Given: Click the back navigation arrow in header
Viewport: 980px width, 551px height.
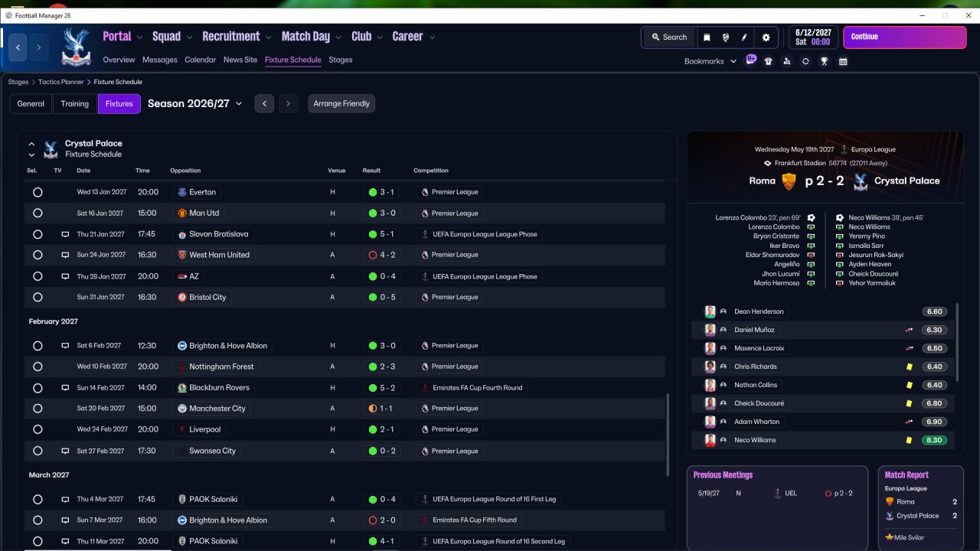Looking at the screenshot, I should pos(18,47).
